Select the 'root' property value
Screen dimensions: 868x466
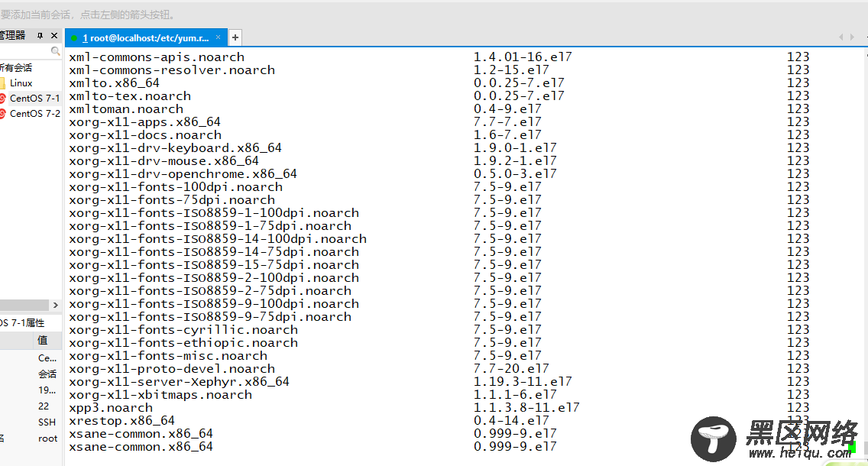[x=47, y=438]
